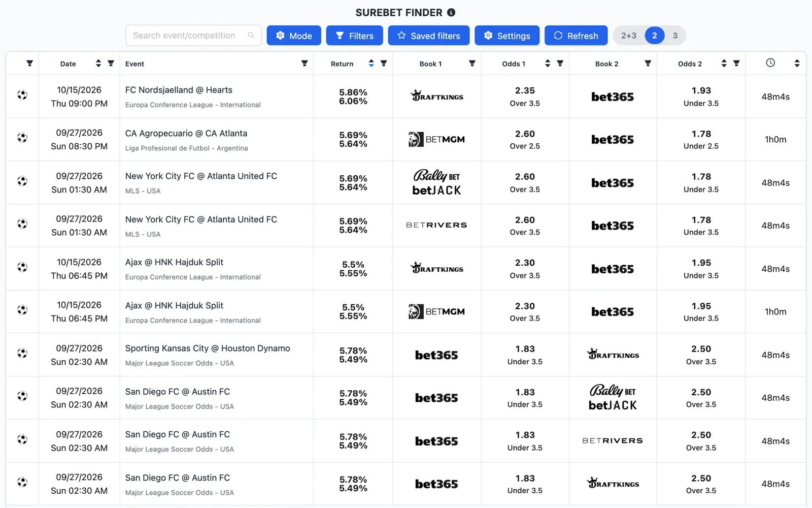
Task: Click the 1.93 Under 3.5 odds cell
Action: coord(701,97)
